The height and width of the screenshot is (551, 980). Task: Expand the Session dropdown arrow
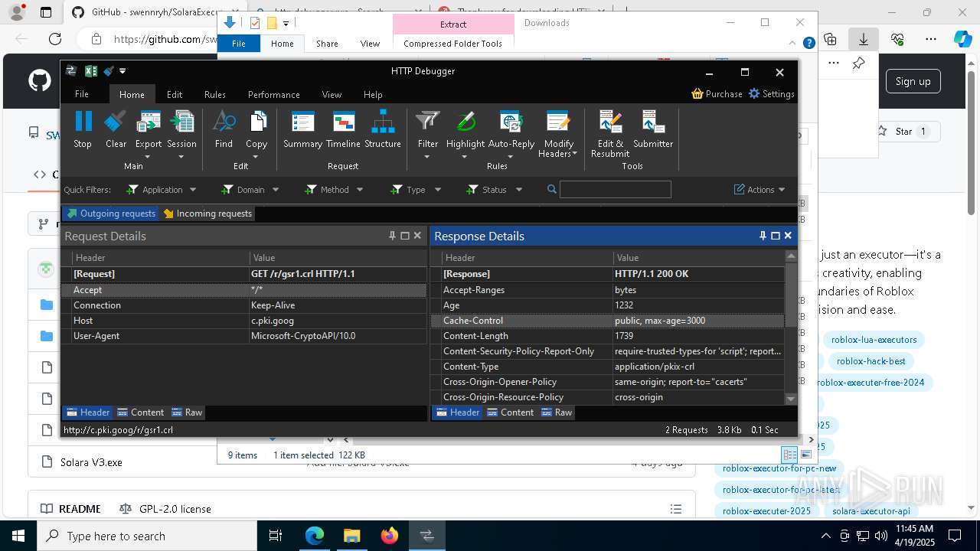[181, 157]
